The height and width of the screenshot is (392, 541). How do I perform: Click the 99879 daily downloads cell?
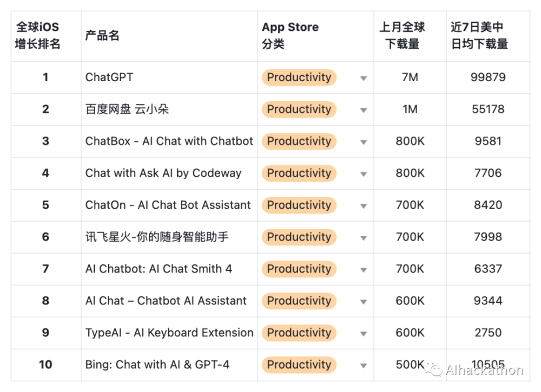point(488,77)
